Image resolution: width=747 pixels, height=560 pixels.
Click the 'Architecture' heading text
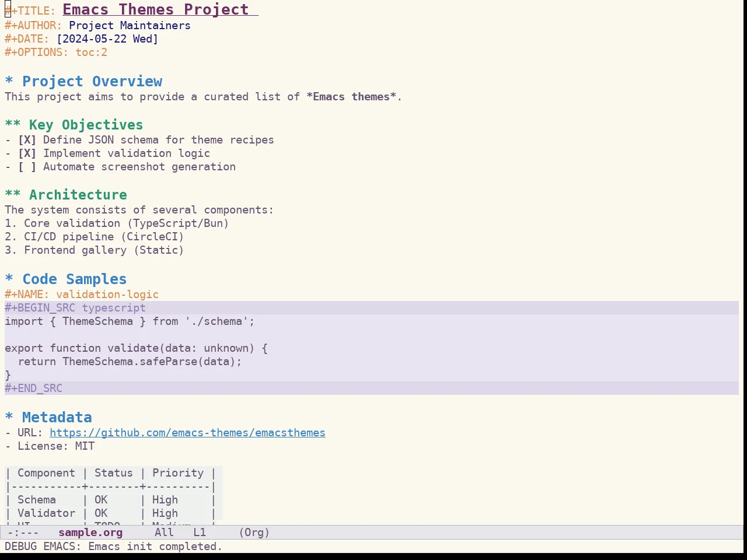[x=78, y=195]
